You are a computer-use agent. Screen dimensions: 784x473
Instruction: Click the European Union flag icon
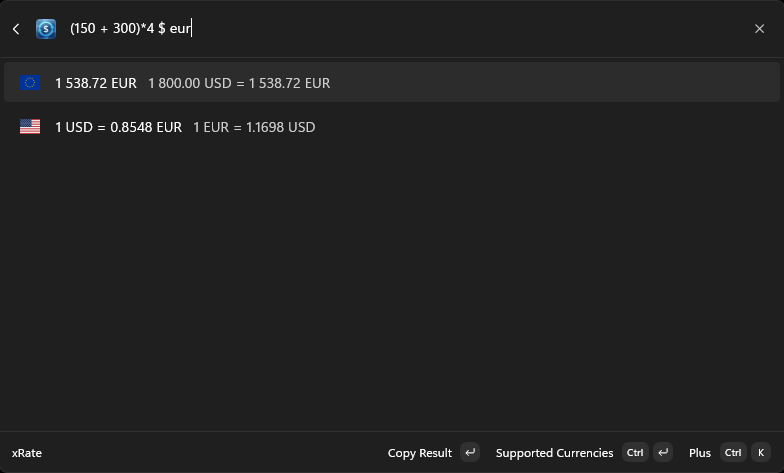tap(30, 82)
